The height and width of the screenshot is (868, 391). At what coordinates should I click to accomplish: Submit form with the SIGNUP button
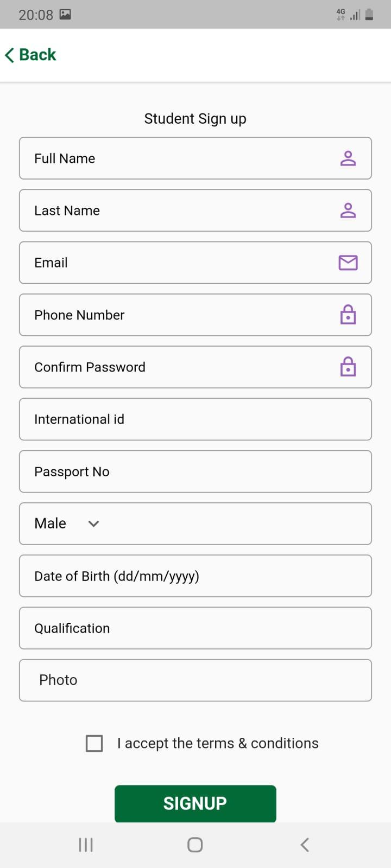[195, 803]
